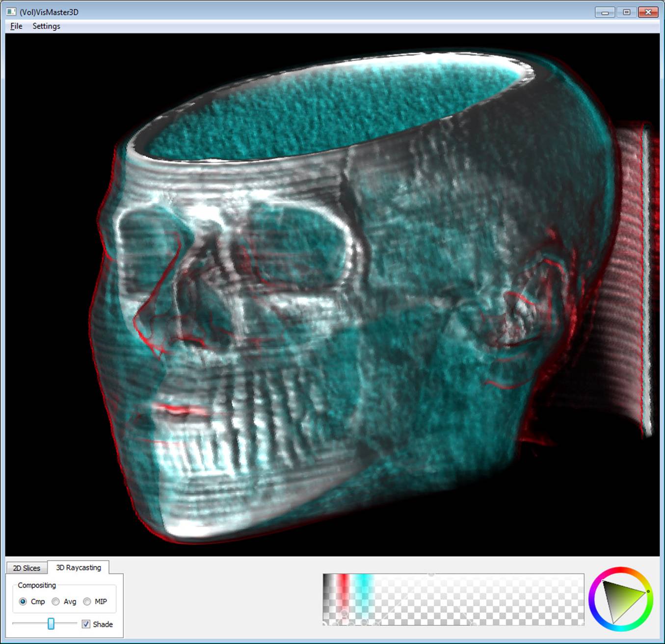The image size is (665, 644).
Task: Enable MIP compositing
Action: pyautogui.click(x=87, y=601)
